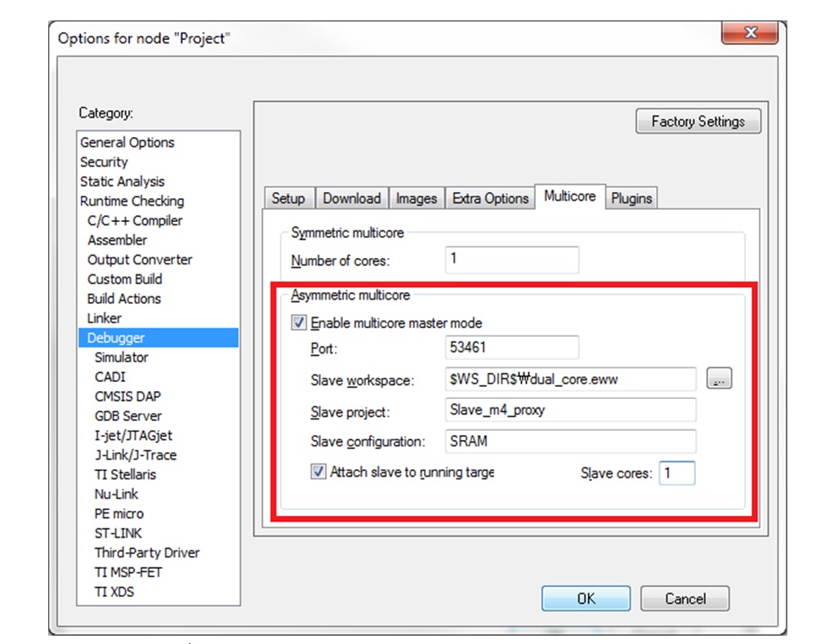This screenshot has width=816, height=644.
Task: Click the Slave project text field
Action: 570,410
